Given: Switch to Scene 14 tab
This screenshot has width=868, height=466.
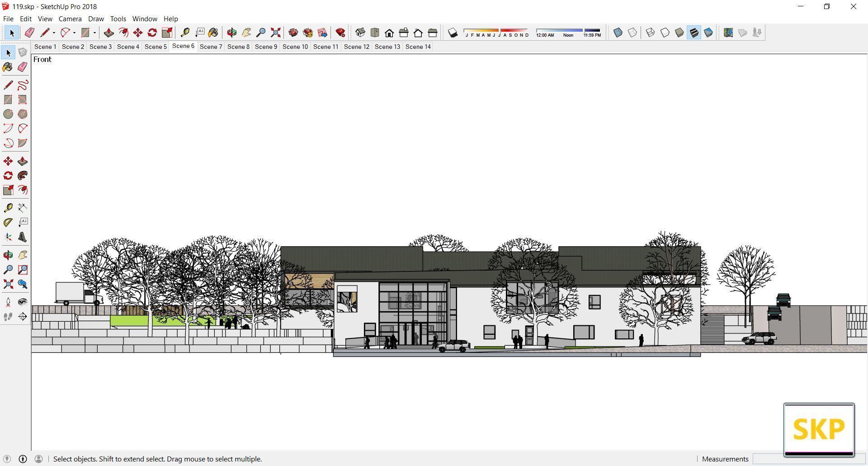Looking at the screenshot, I should point(418,47).
